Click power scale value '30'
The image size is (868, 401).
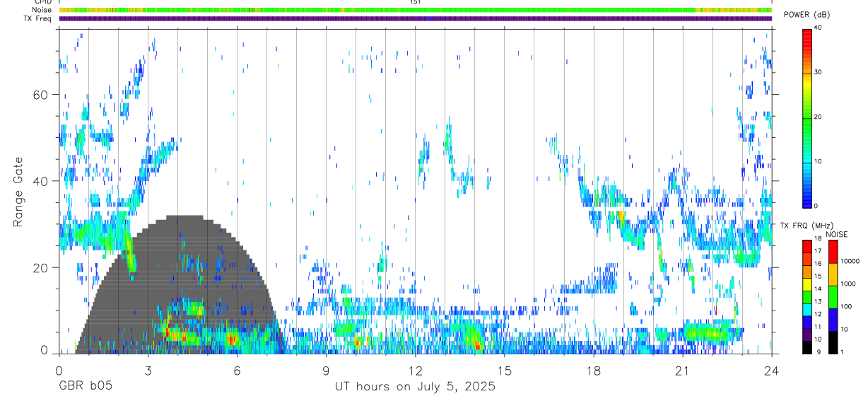tap(819, 73)
